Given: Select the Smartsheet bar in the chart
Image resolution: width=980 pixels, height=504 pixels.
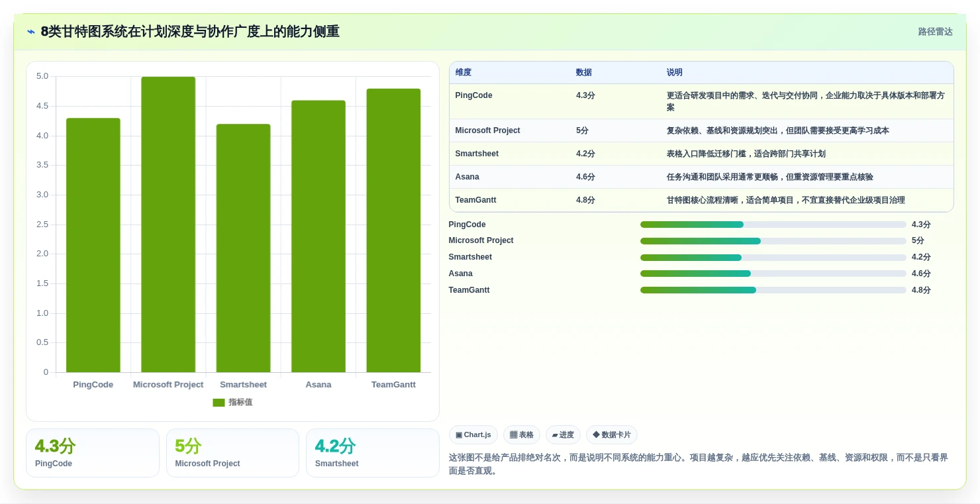Looking at the screenshot, I should pyautogui.click(x=243, y=248).
